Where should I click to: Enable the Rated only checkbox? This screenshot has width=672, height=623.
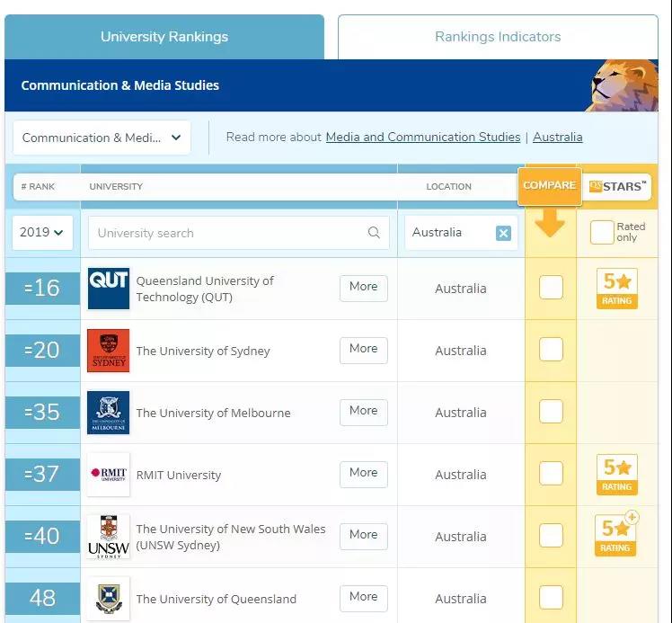pyautogui.click(x=602, y=233)
